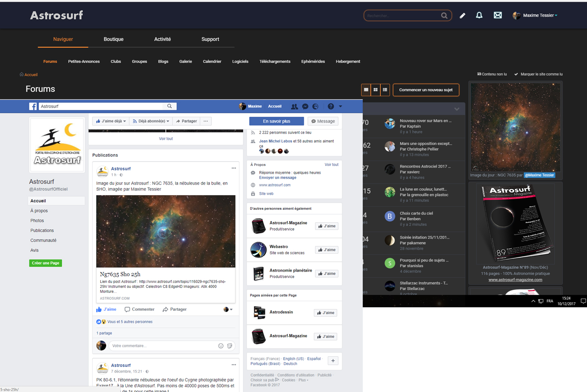Click the FRA language indicator
The width and height of the screenshot is (587, 392).
tap(550, 301)
